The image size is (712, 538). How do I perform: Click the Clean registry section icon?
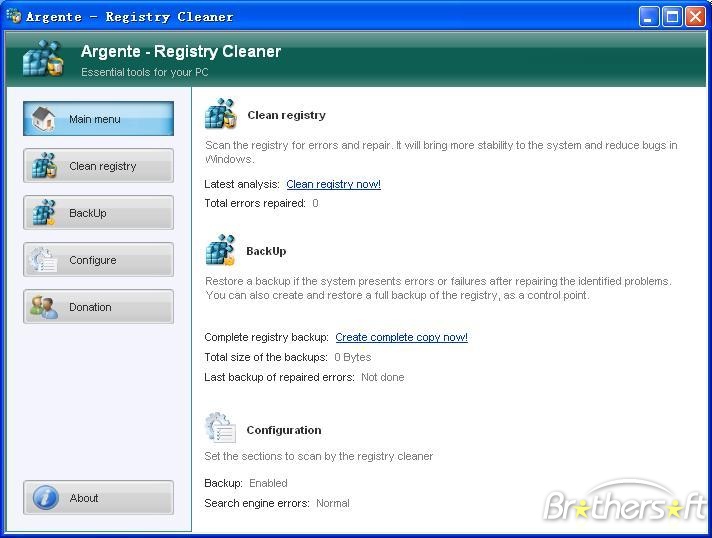(221, 114)
